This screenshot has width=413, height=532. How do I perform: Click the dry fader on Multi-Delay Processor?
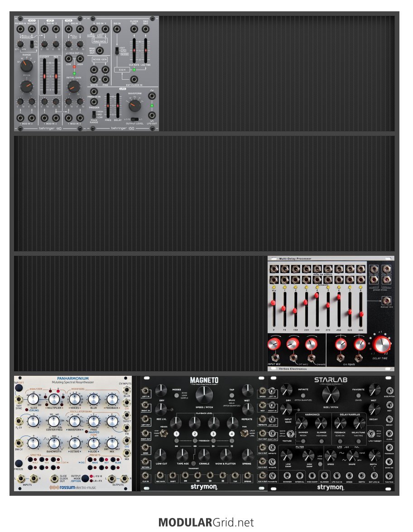click(x=274, y=309)
